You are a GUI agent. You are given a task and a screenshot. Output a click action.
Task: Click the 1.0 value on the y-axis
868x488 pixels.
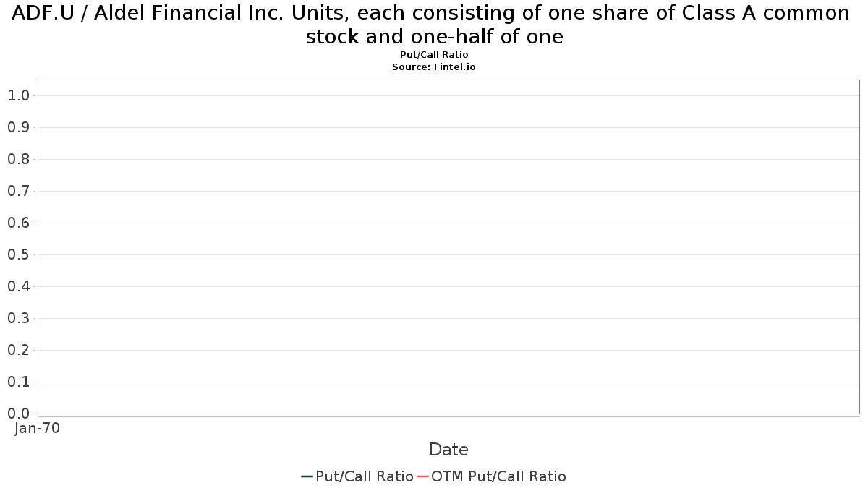(18, 95)
